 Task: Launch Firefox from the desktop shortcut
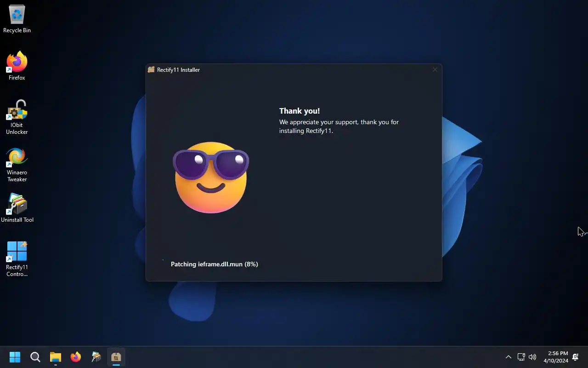coord(17,66)
